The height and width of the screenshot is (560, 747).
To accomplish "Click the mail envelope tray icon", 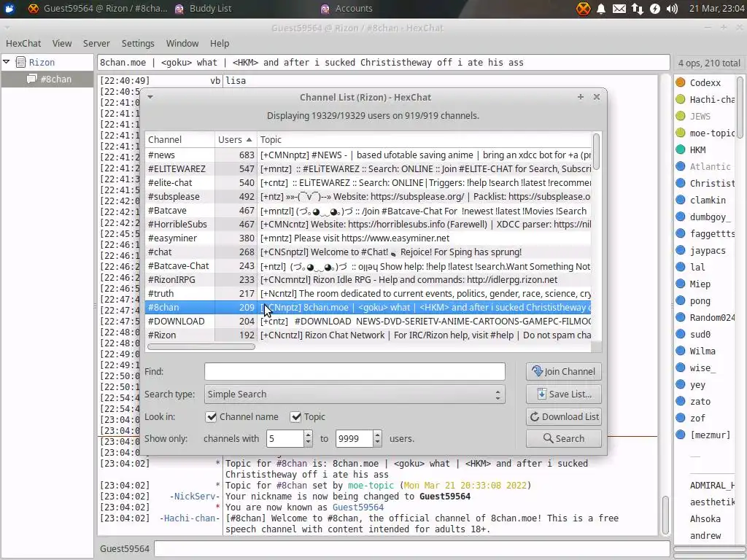I will (619, 9).
